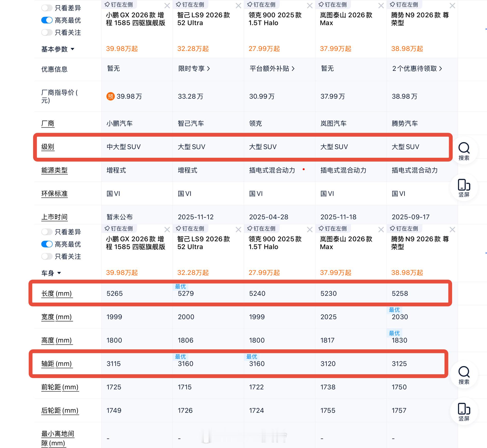The height and width of the screenshot is (448, 487).
Task: Pin 腾势 N9 to left in 车身 header
Action: (404, 229)
